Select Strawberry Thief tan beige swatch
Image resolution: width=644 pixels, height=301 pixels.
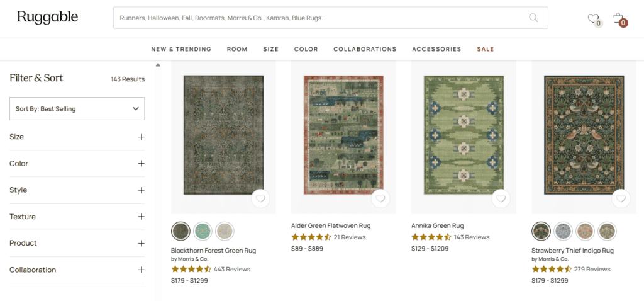tap(607, 231)
